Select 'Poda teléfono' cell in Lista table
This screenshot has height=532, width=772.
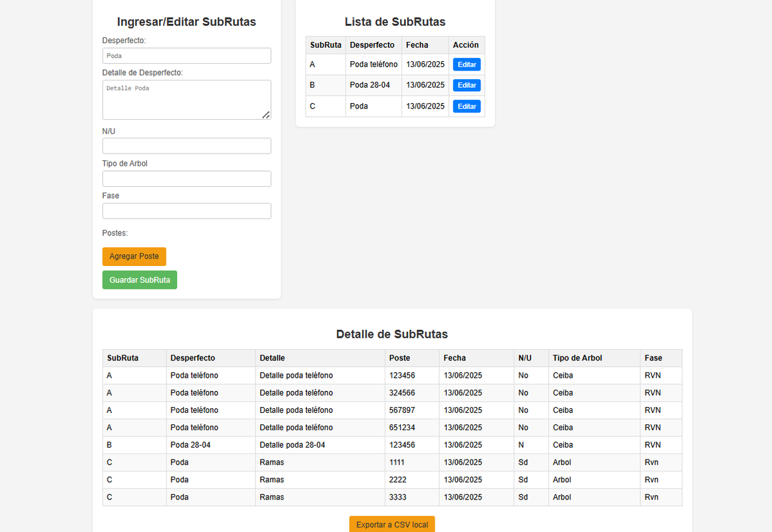coord(373,65)
